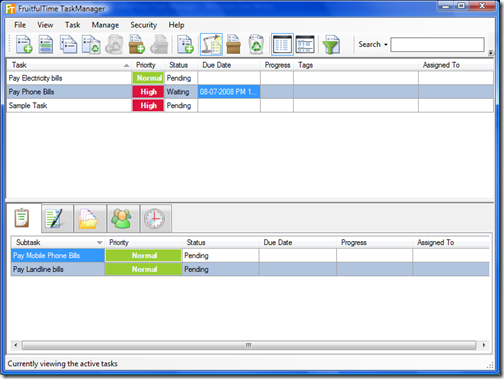Click the subtask Progress column header

(x=374, y=242)
